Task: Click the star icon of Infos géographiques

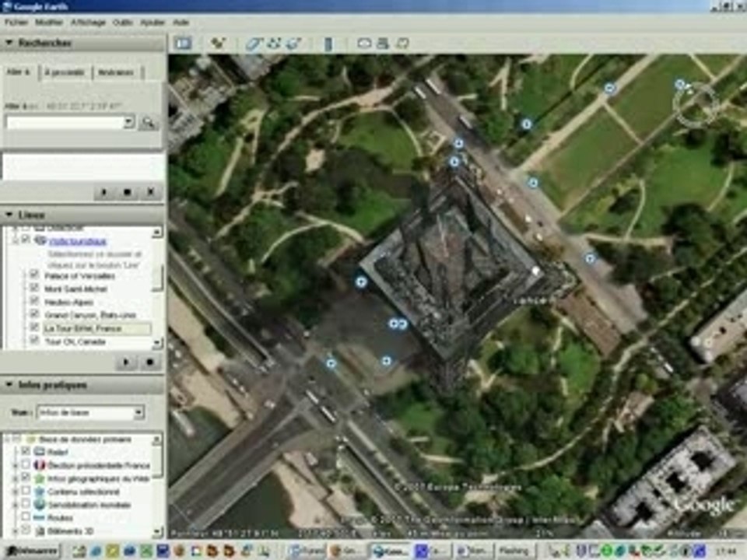Action: pyautogui.click(x=40, y=478)
